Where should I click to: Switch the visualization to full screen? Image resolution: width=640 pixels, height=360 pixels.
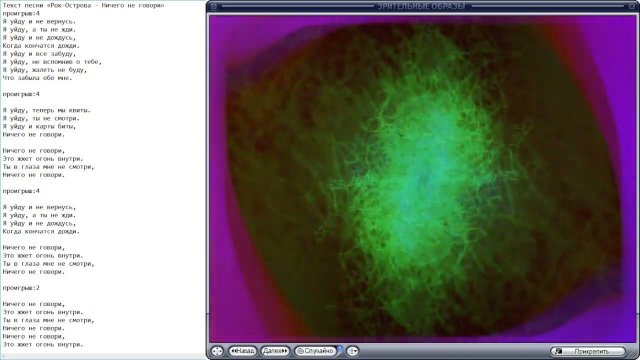(x=217, y=351)
